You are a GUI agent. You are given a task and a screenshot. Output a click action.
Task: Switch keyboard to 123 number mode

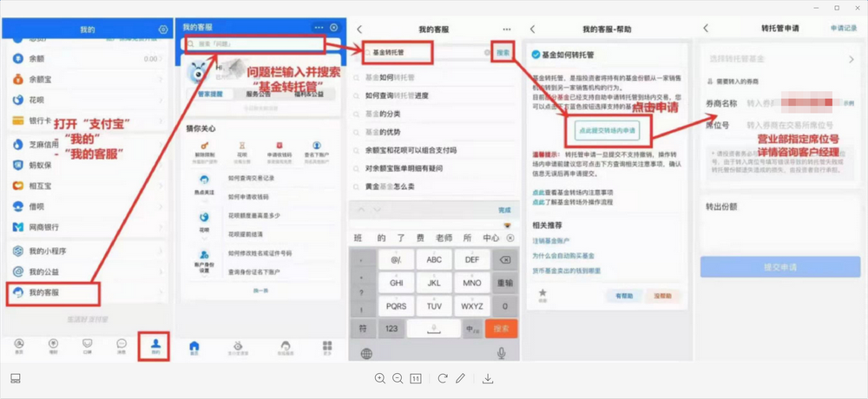pyautogui.click(x=391, y=329)
